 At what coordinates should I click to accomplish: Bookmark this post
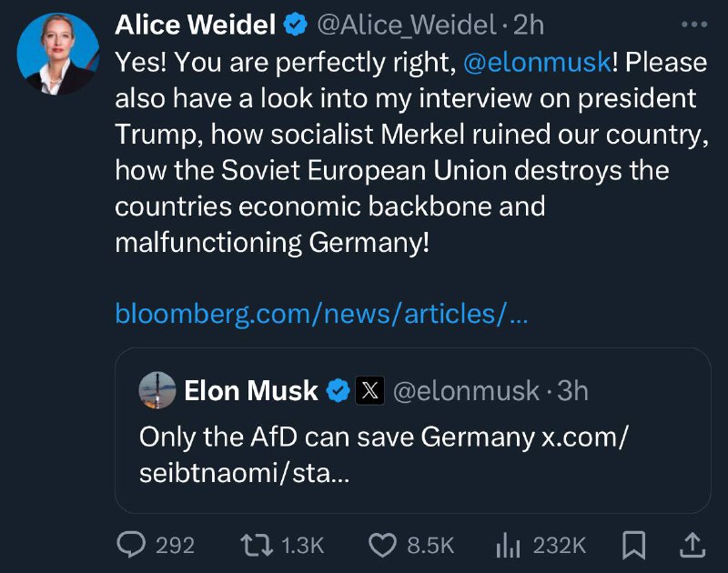click(633, 545)
